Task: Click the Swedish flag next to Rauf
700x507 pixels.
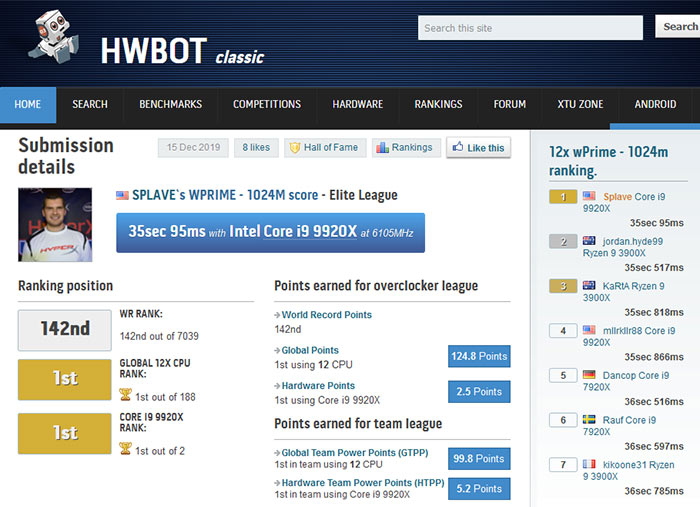Action: click(589, 420)
